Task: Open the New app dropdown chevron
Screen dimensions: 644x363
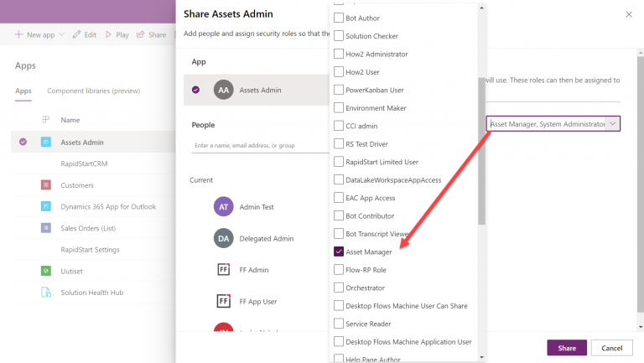Action: 61,35
